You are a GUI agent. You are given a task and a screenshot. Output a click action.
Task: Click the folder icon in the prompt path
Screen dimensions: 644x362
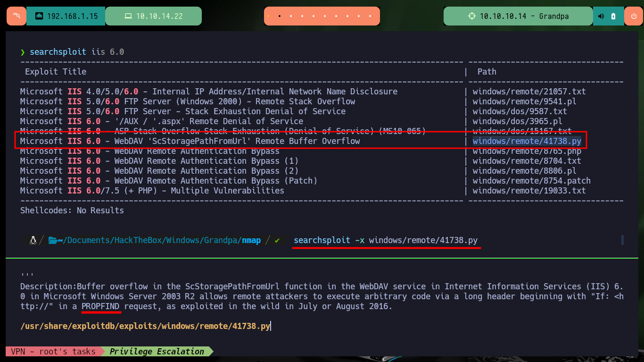click(x=52, y=240)
